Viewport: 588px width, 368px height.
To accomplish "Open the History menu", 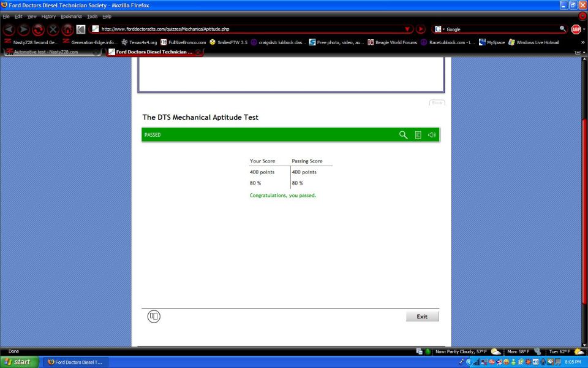I will coord(48,17).
